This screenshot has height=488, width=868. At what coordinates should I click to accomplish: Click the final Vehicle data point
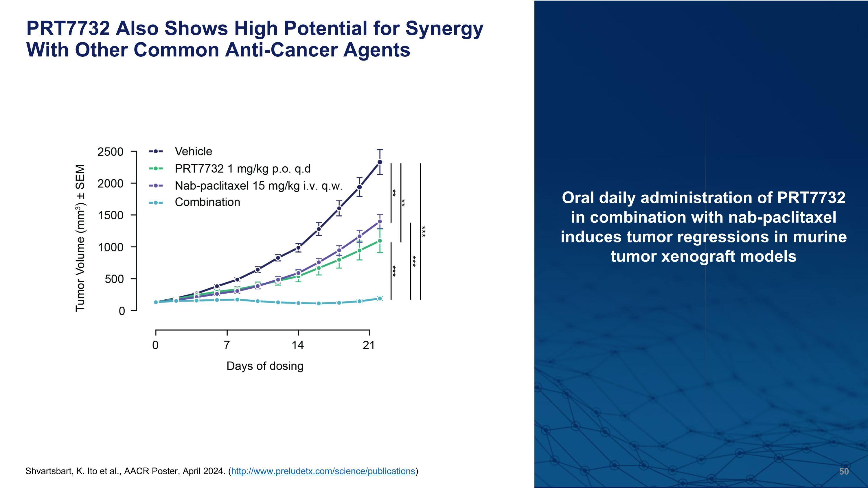click(380, 162)
